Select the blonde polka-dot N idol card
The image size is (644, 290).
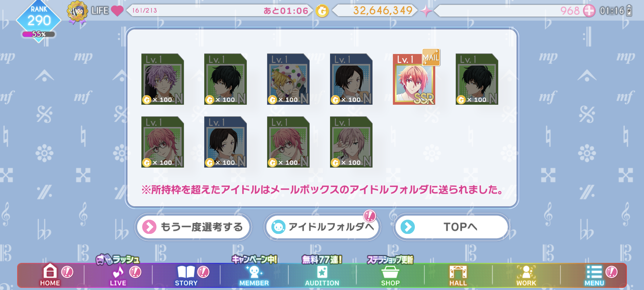tap(288, 79)
